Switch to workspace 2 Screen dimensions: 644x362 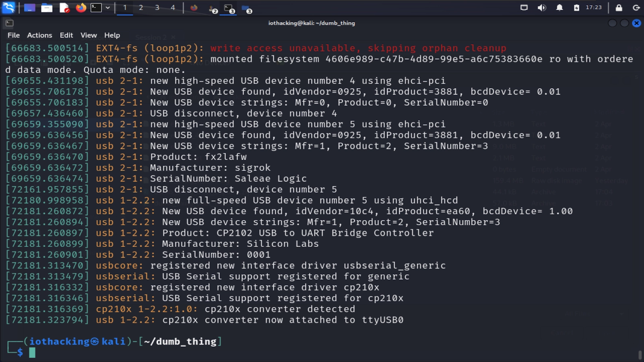(x=141, y=8)
